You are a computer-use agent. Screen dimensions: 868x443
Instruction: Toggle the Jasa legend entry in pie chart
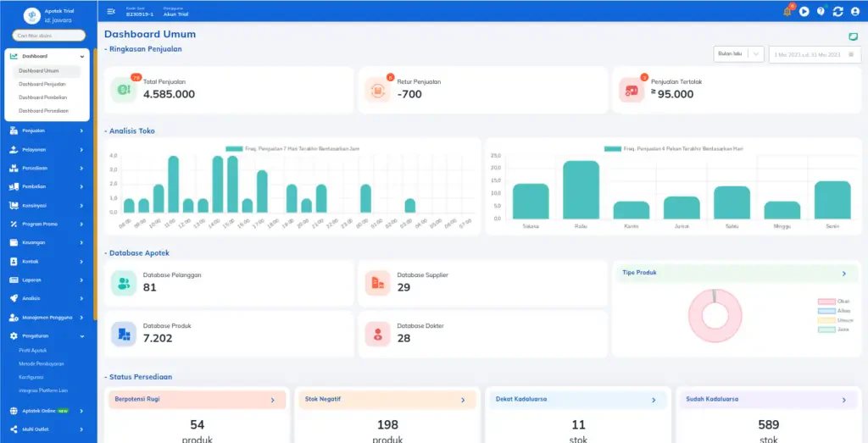tap(834, 329)
